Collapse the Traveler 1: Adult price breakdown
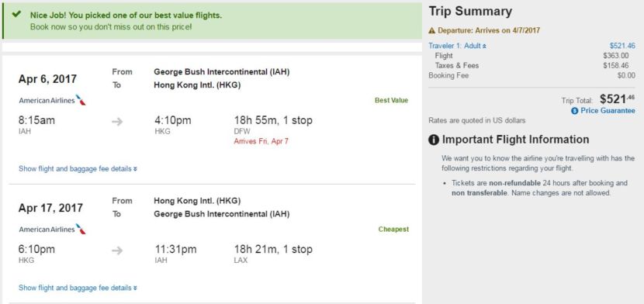This screenshot has width=644, height=304. tap(457, 46)
